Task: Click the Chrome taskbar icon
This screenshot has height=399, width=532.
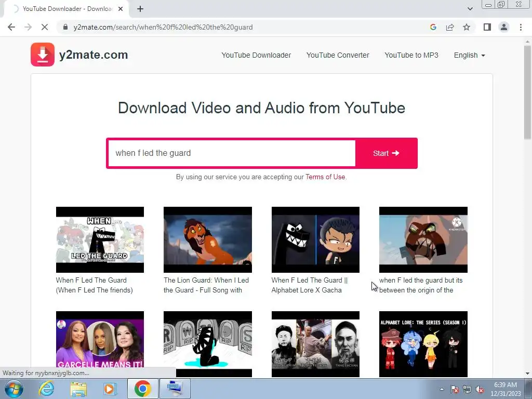Action: click(x=142, y=389)
